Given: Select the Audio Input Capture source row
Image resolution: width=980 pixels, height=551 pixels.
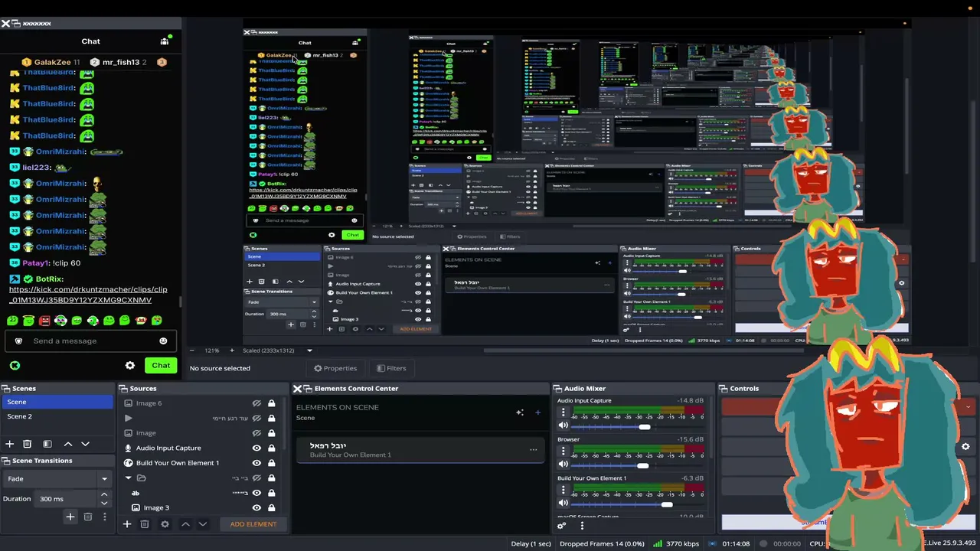Looking at the screenshot, I should 199,448.
